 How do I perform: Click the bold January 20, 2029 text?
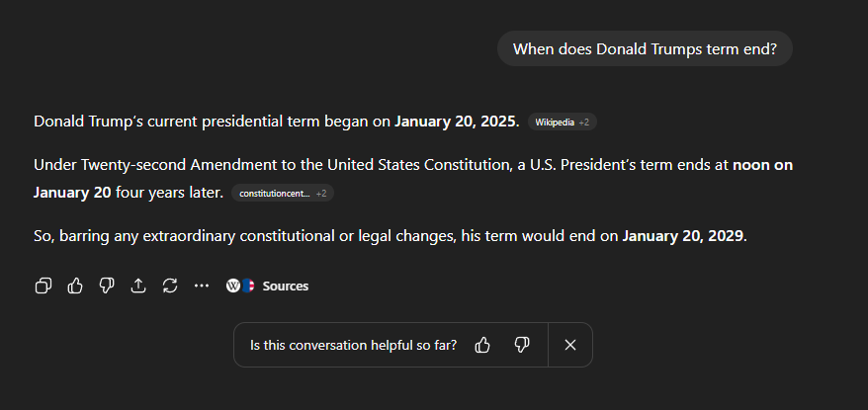pyautogui.click(x=682, y=236)
